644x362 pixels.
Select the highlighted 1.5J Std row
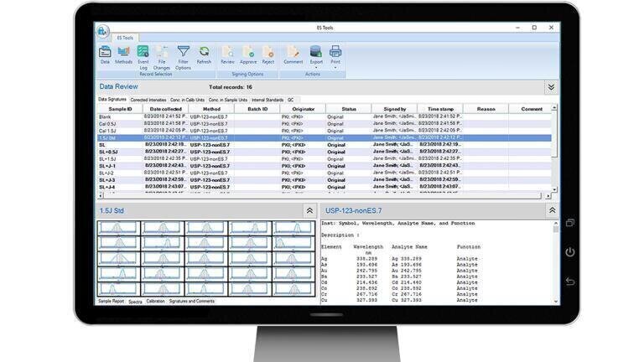[x=324, y=138]
